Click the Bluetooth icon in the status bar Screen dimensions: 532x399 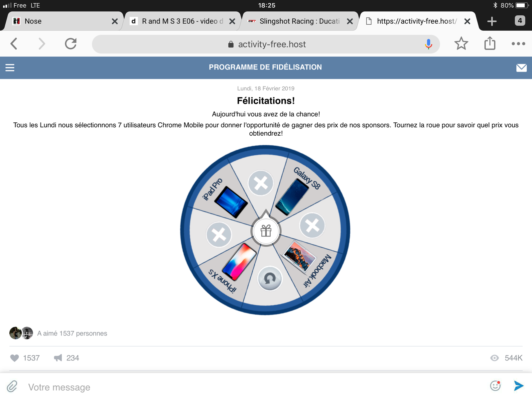pos(495,5)
